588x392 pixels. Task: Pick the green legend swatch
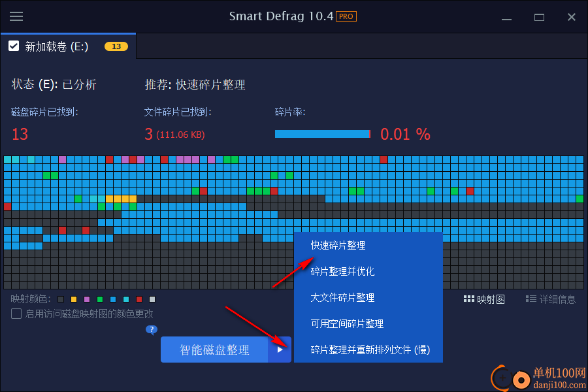coord(100,299)
